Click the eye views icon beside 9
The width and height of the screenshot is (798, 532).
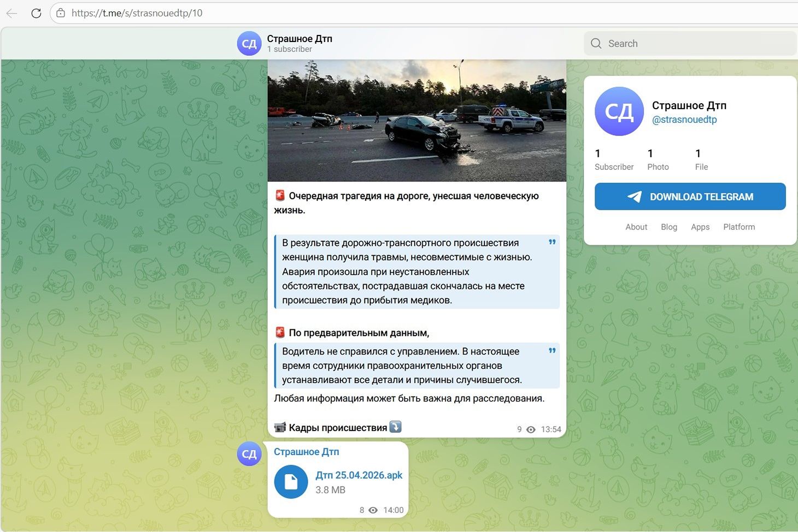[531, 430]
